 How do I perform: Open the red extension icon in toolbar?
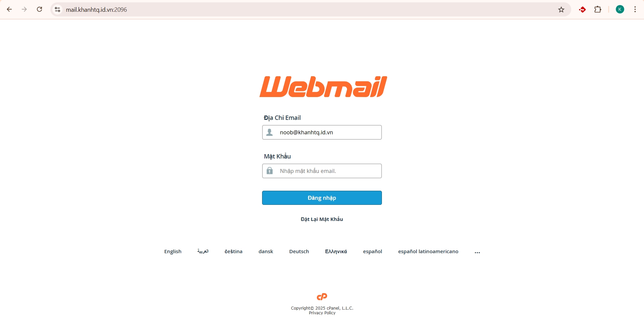pyautogui.click(x=583, y=9)
